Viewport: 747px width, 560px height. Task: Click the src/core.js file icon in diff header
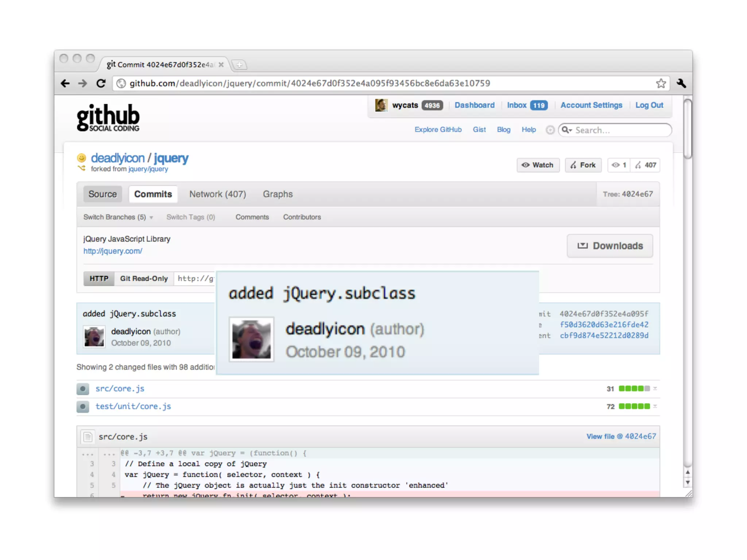pyautogui.click(x=88, y=436)
